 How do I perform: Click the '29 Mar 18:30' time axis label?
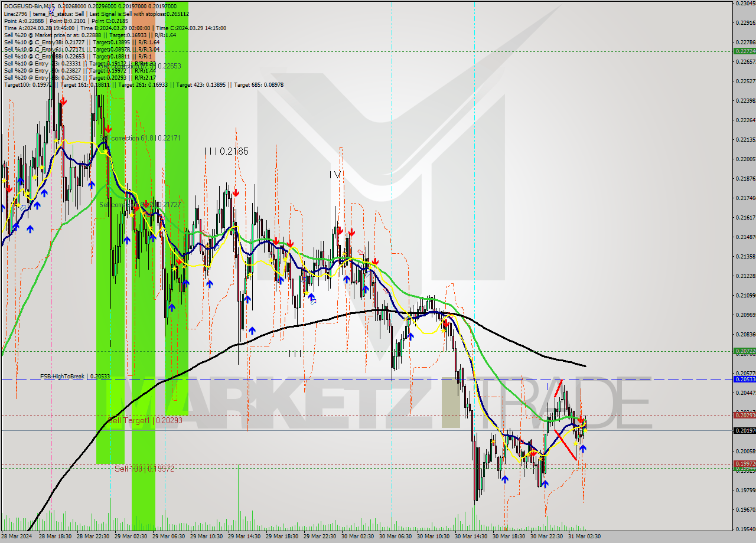[x=282, y=537]
